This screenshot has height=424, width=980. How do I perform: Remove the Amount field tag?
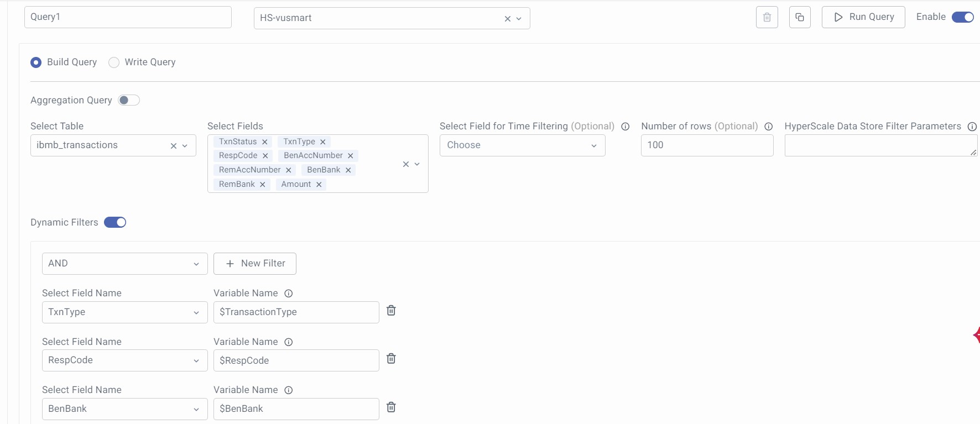click(x=319, y=185)
